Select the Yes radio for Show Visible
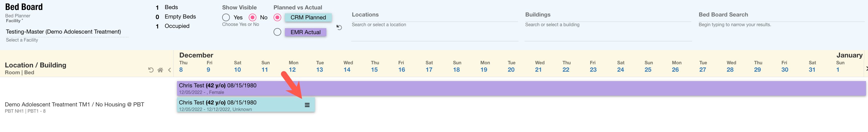Screen dimensions: 868x132 [226, 17]
